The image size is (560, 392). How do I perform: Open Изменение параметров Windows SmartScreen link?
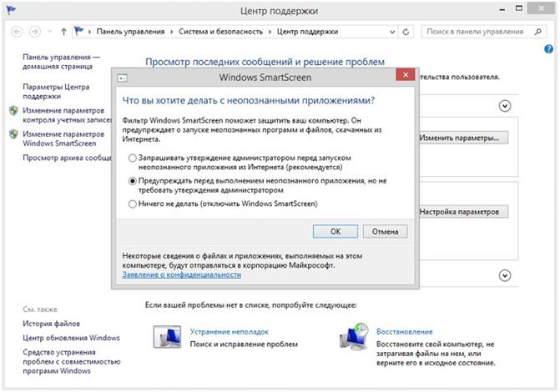pos(63,139)
